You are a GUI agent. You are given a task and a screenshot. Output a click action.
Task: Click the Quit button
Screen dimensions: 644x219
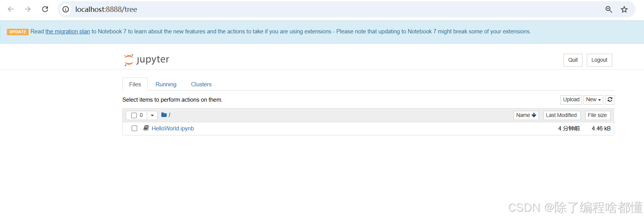(573, 60)
